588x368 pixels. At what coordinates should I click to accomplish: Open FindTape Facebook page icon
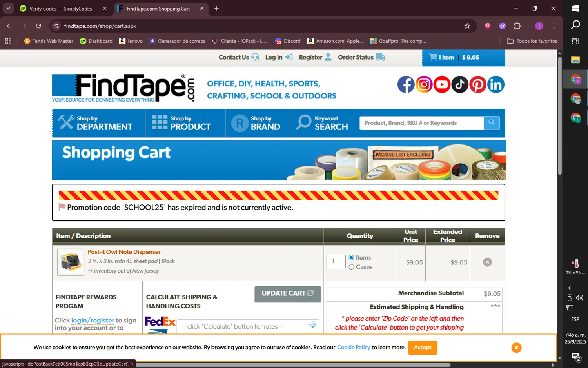click(406, 84)
